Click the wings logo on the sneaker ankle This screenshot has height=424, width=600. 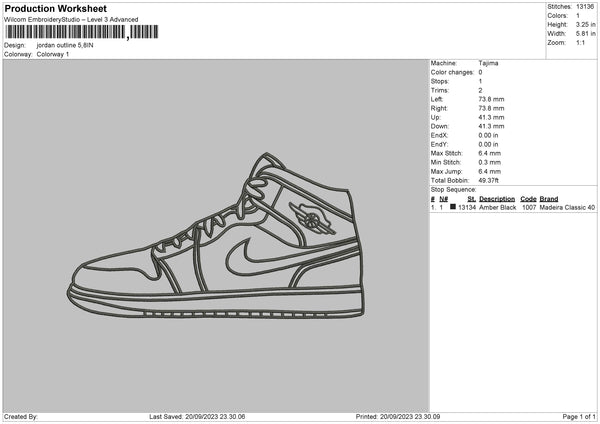tap(312, 218)
